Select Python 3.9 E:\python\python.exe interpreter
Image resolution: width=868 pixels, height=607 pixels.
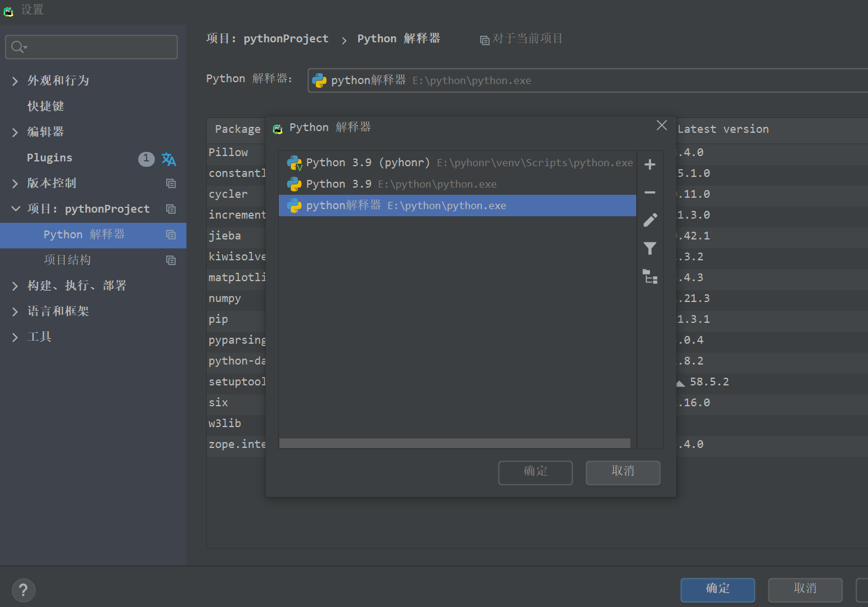(x=458, y=184)
